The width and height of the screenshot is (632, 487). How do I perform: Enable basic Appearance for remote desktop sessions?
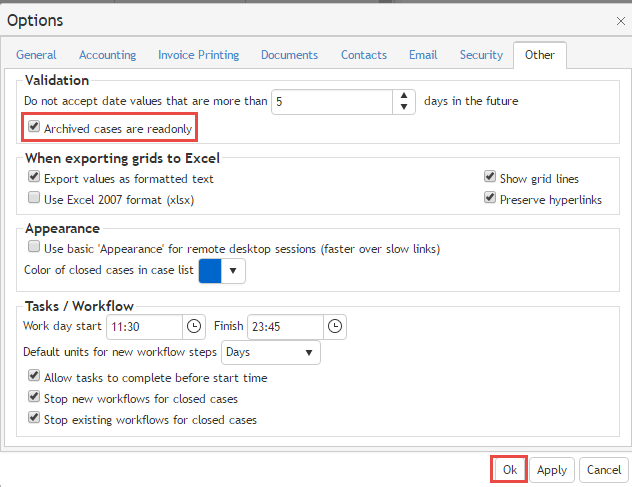35,247
